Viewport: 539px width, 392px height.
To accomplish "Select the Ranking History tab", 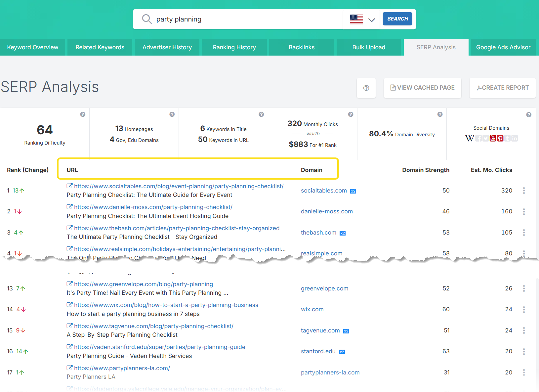I will (234, 47).
